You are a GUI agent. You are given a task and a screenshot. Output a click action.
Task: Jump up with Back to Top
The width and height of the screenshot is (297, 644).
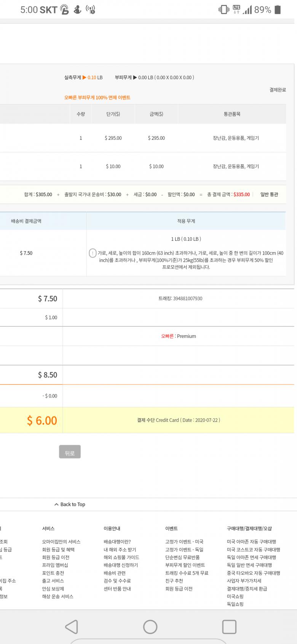(x=70, y=504)
